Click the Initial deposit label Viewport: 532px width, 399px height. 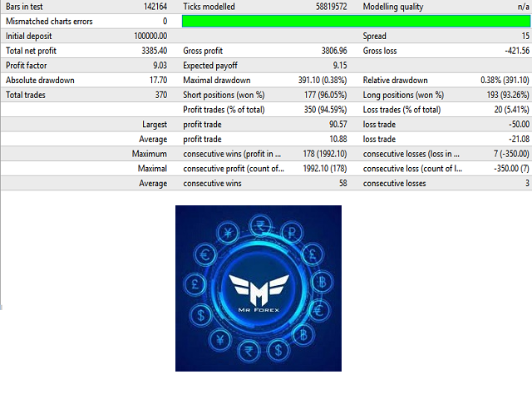pos(29,37)
